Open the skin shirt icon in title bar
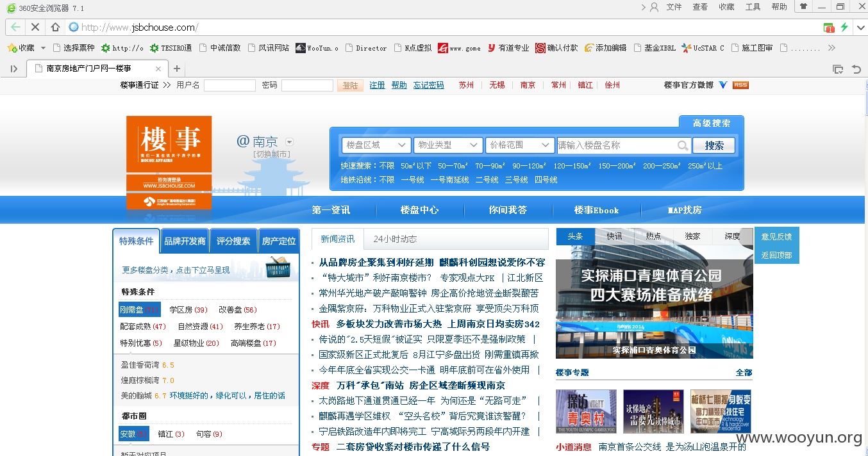 pos(803,6)
